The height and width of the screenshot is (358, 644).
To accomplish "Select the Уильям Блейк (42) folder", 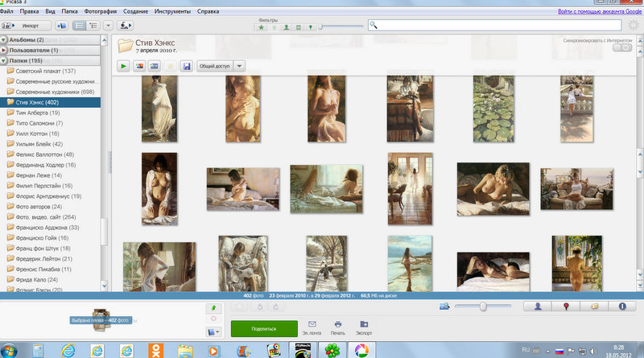I will (x=50, y=144).
